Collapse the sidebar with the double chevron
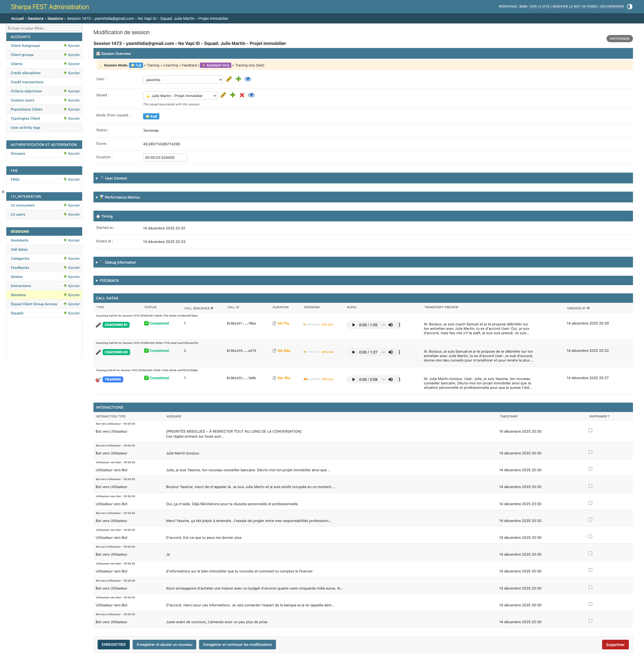 (x=3, y=192)
